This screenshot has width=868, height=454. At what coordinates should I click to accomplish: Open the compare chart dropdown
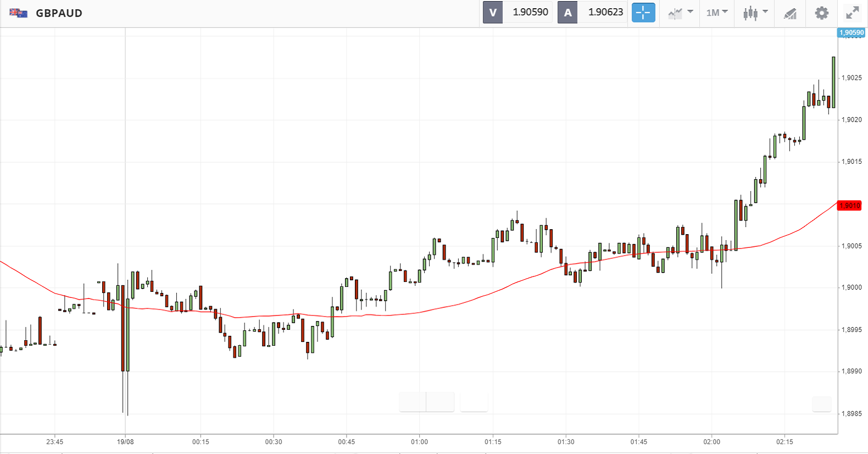(x=680, y=13)
